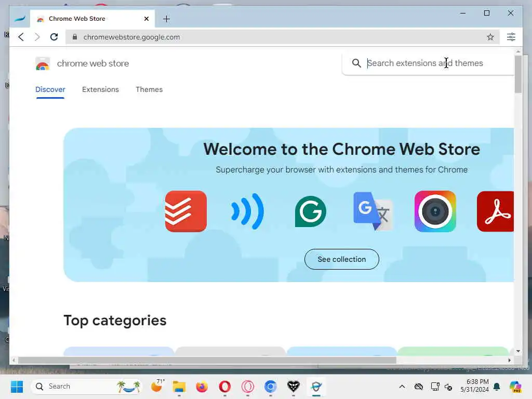Click the lock icon in address bar

[75, 37]
